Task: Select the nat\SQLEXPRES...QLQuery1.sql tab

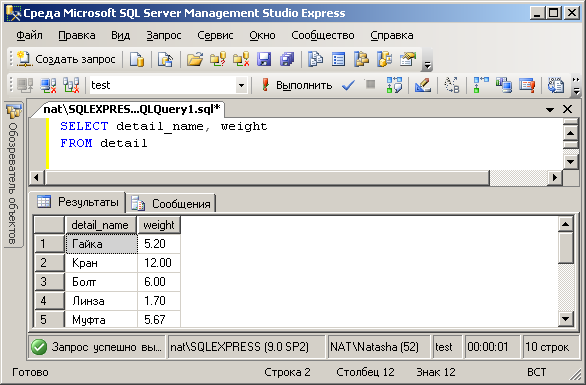Action: point(132,109)
